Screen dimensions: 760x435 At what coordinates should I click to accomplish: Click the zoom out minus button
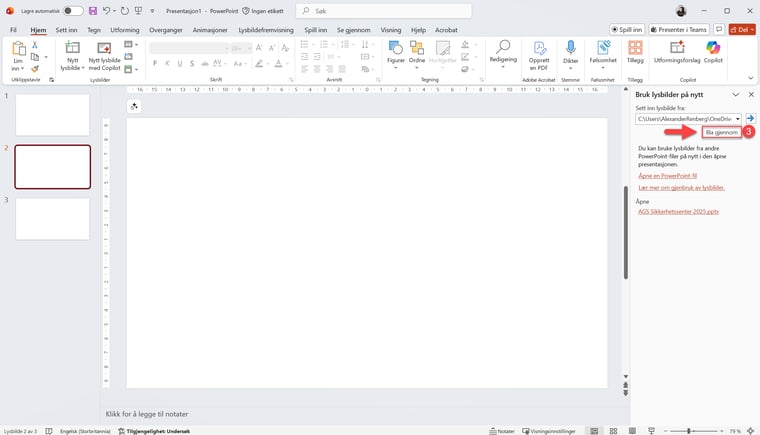click(x=665, y=431)
